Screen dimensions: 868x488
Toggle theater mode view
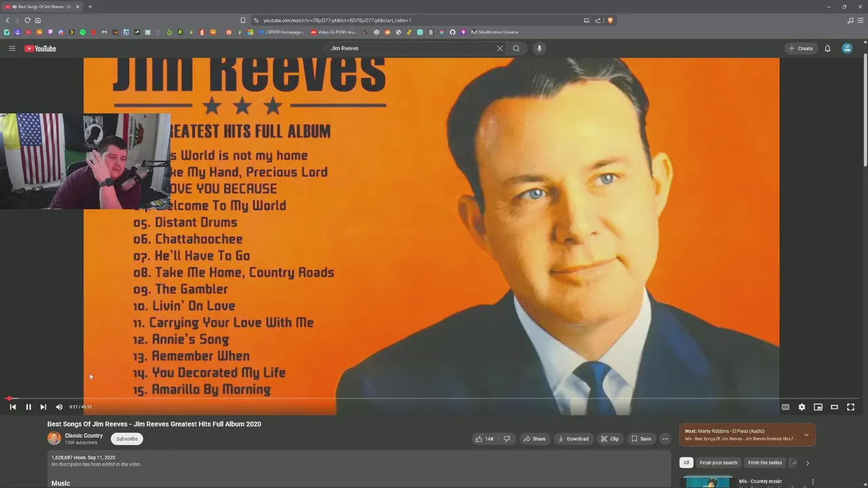point(834,407)
